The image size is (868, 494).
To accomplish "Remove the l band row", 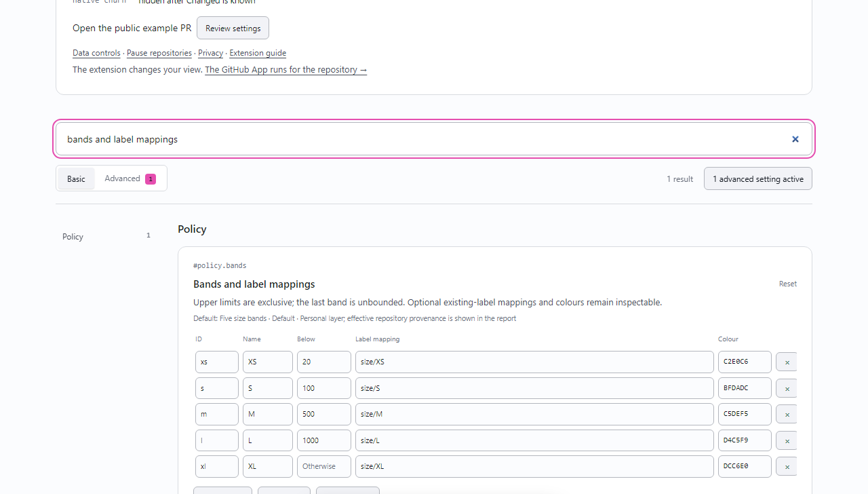I will 787,440.
